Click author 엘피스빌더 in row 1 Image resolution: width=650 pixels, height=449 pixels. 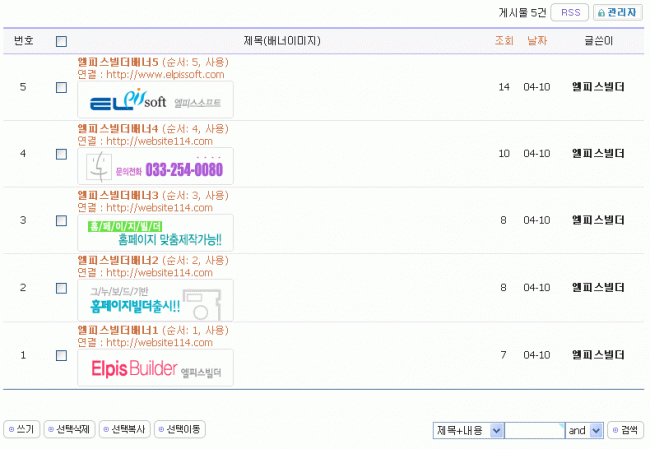[598, 354]
